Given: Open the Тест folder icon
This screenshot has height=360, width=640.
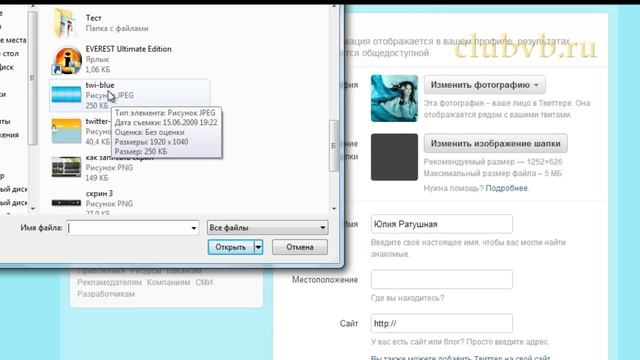Looking at the screenshot, I should pos(64,24).
